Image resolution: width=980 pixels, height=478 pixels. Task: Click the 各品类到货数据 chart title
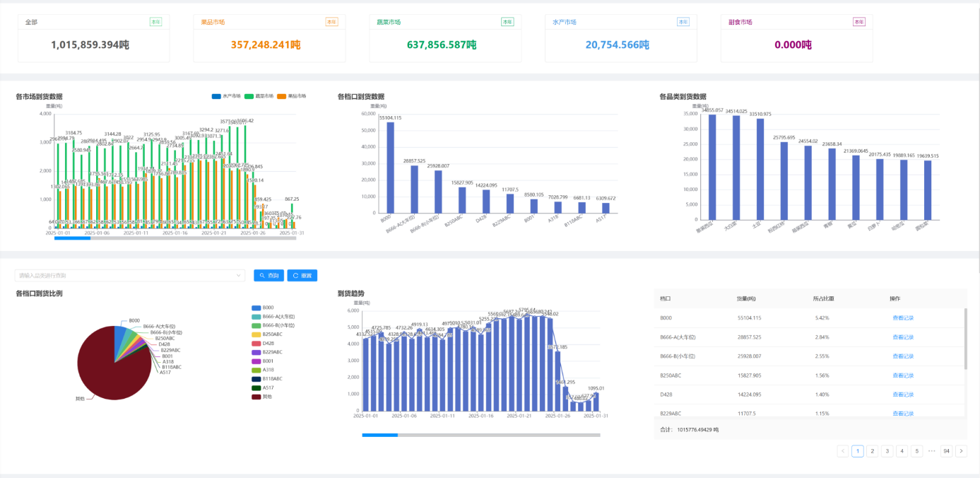click(683, 96)
